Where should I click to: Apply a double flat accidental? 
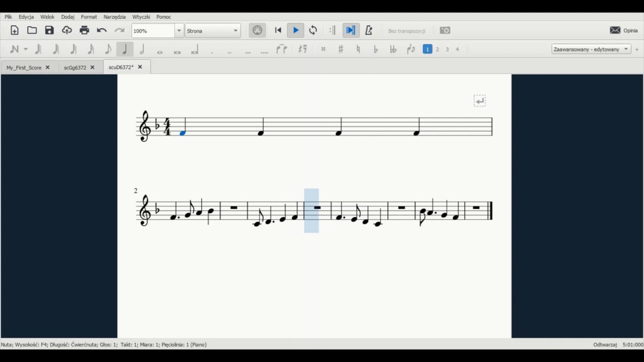393,49
